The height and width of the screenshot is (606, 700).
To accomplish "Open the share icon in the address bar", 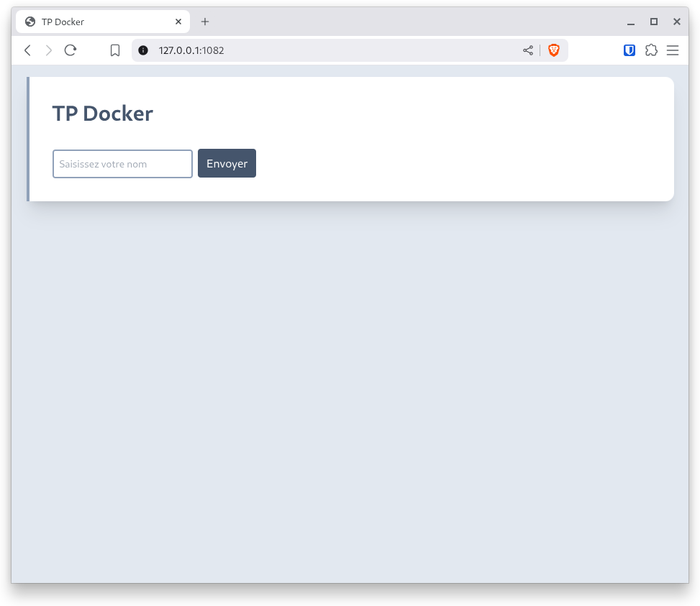I will [528, 50].
